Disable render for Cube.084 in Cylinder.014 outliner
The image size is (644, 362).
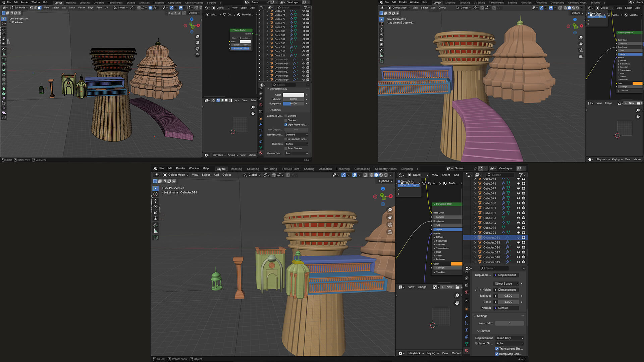pos(523,223)
